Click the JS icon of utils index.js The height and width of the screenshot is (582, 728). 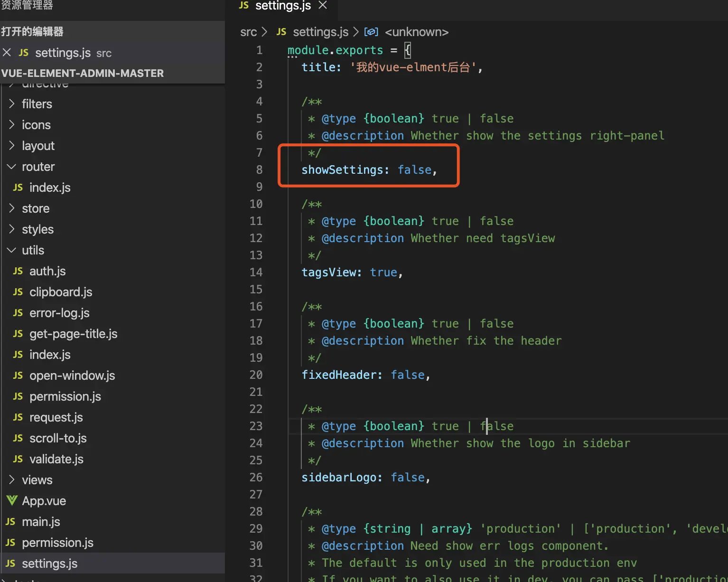tap(18, 355)
